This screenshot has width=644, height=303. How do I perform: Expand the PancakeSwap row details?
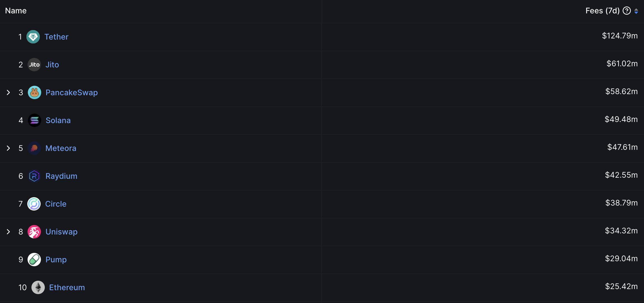pos(9,92)
